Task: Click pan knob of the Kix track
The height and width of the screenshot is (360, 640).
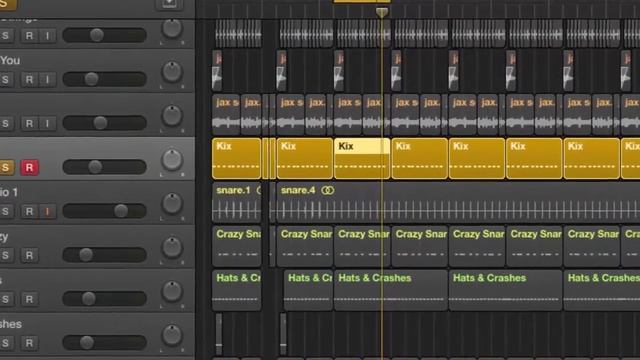Action: pos(172,159)
